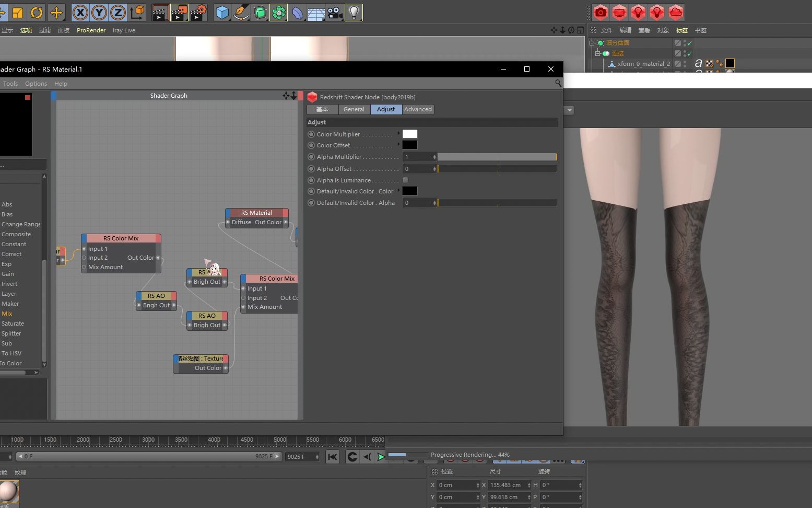Click the white Color Multiplier swatch

pyautogui.click(x=410, y=134)
